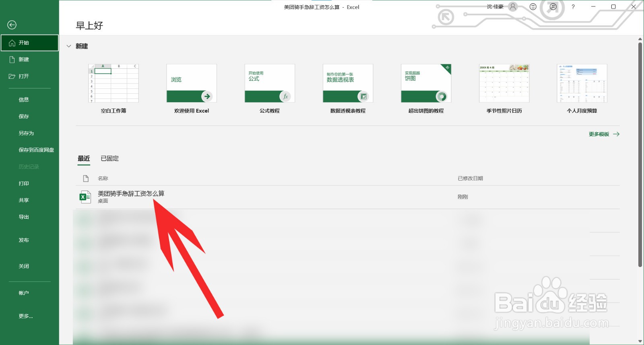Open the 超出饼图的教程 template
Screen dimensions: 644x345
click(x=426, y=89)
